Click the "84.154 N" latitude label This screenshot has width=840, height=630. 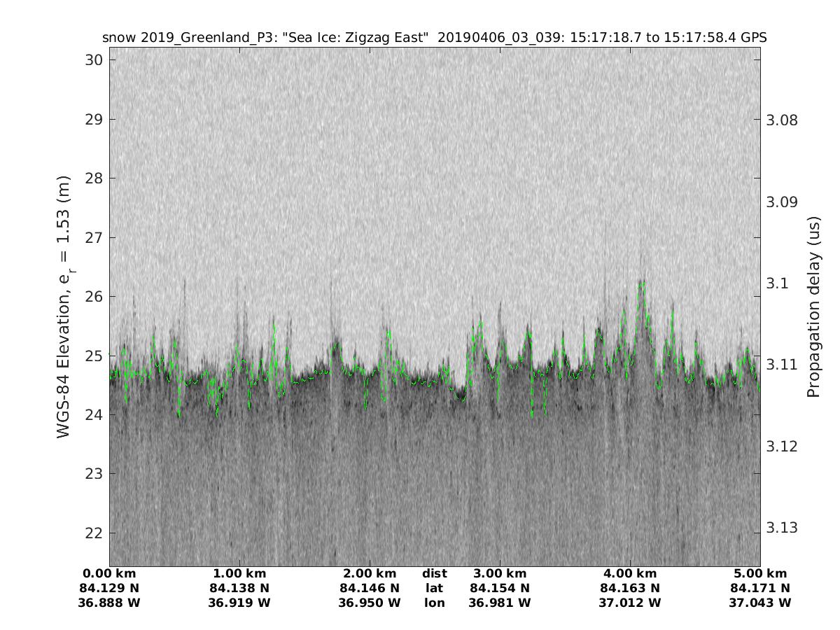[x=500, y=588]
